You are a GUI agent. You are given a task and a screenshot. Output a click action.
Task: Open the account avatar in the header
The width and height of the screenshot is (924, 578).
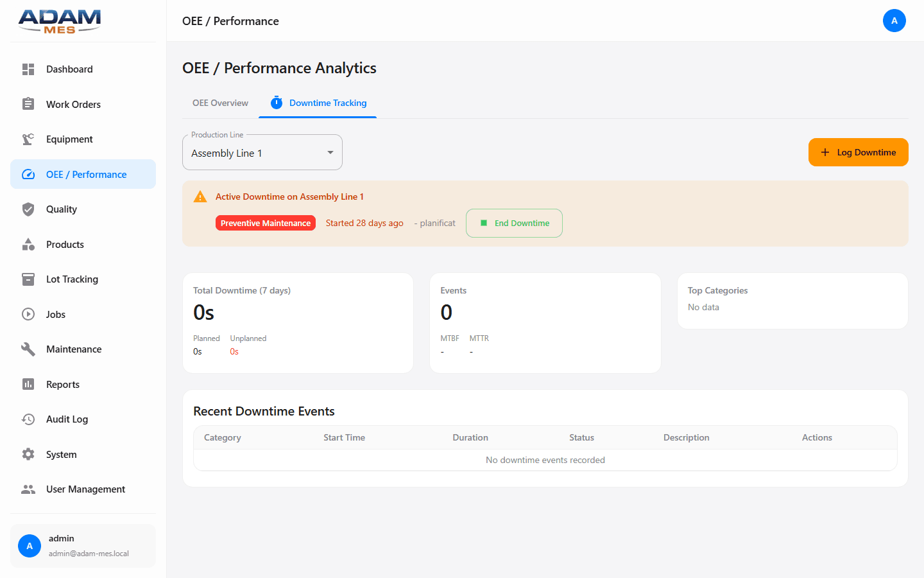[x=894, y=21]
